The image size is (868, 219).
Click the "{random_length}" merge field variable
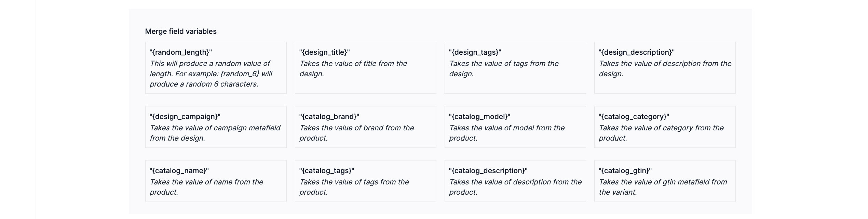click(x=180, y=52)
